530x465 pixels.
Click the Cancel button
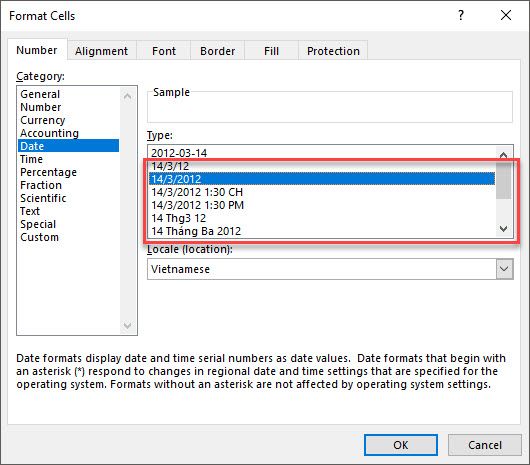pos(485,445)
